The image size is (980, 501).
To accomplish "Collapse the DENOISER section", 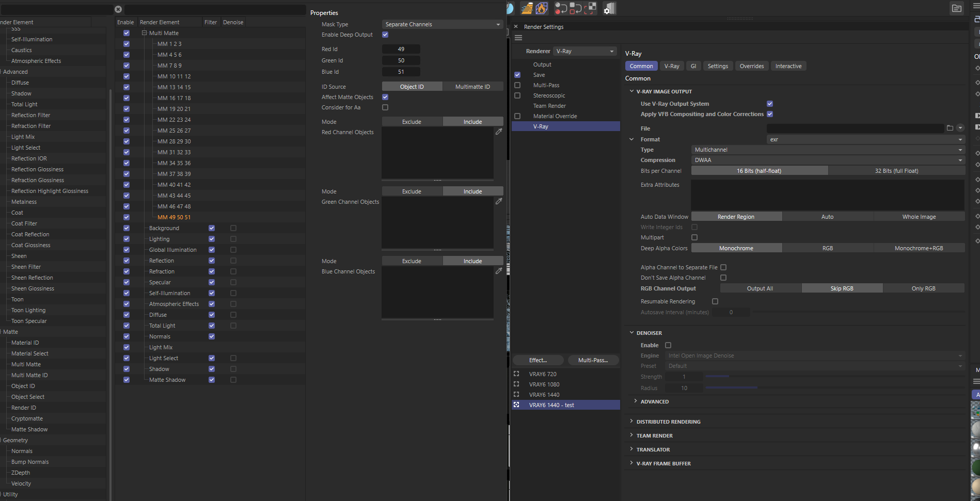I will (631, 333).
